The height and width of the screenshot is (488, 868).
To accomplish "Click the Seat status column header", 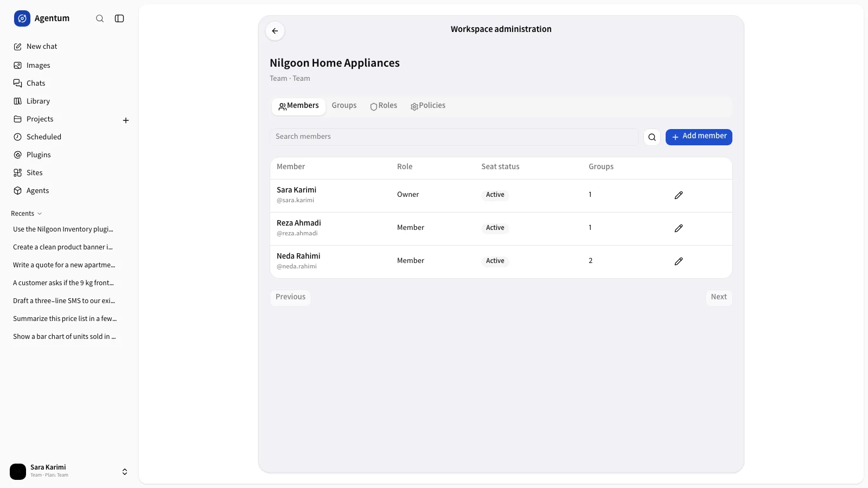I will point(500,166).
